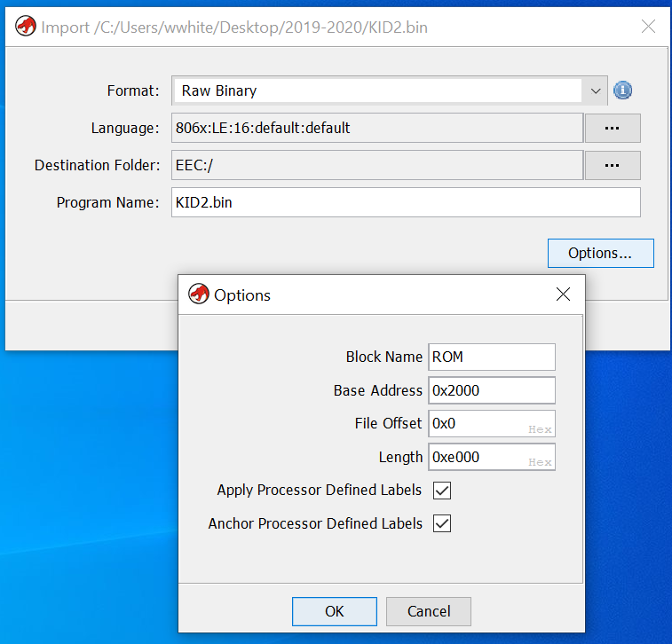Open the Destination Folder browse ellipsis button
672x644 pixels.
click(x=612, y=165)
